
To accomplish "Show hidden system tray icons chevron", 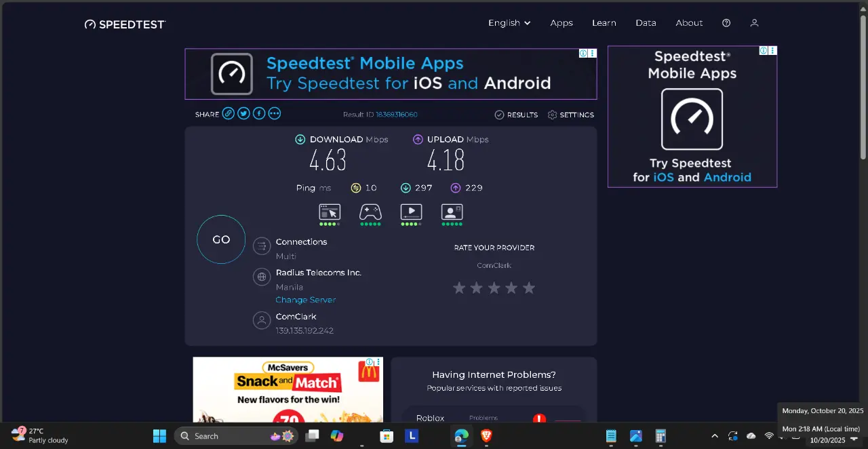I will 714,436.
